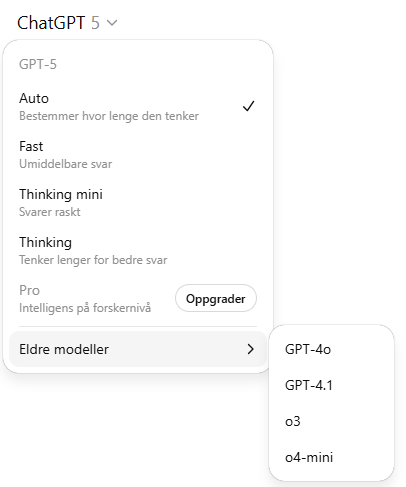This screenshot has width=406, height=487.
Task: Click the checkmark beside Auto
Action: click(249, 106)
